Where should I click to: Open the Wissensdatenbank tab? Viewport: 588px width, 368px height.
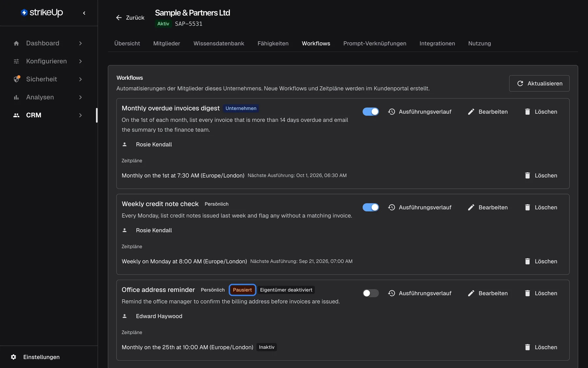[x=219, y=44]
